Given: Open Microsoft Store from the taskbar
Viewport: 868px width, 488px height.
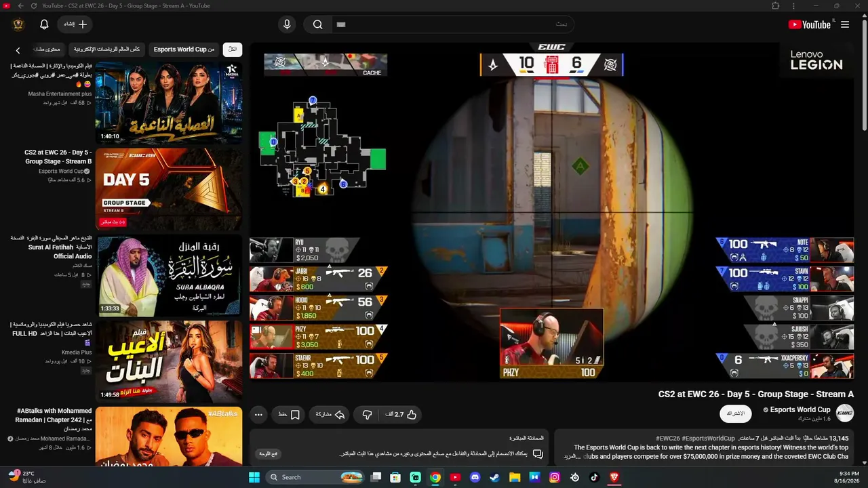Looking at the screenshot, I should pos(395,477).
